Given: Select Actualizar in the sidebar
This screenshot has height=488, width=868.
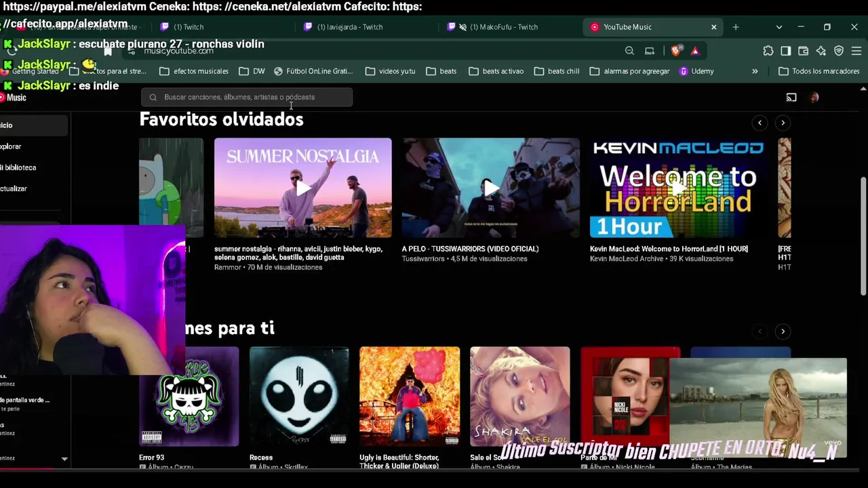Looking at the screenshot, I should click(x=14, y=188).
